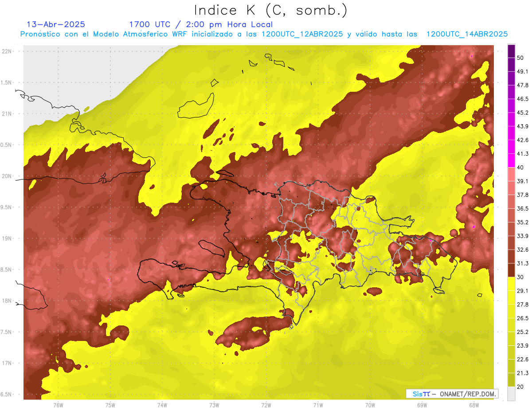Click the colorbar value '36.5'
This screenshot has width=532, height=411.
coord(522,208)
